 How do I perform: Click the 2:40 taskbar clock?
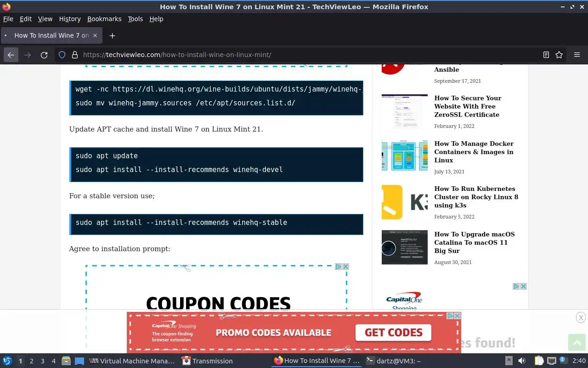pos(579,361)
